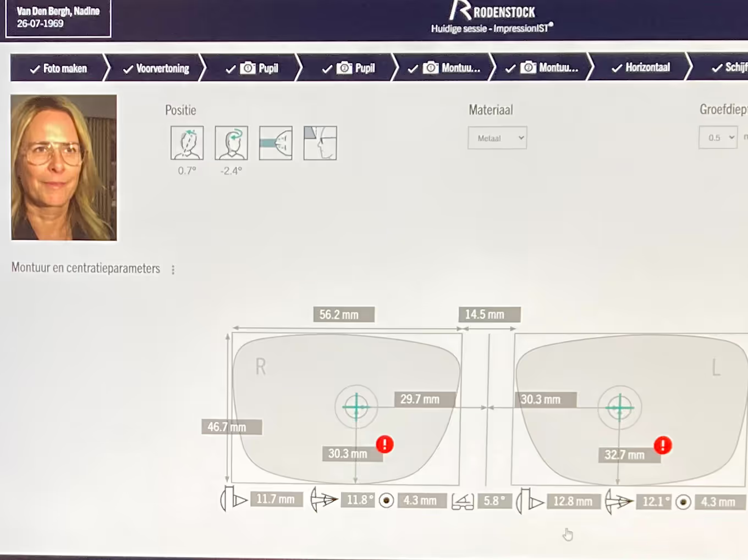Select the Horizontaal step
This screenshot has height=560, width=748.
[641, 68]
